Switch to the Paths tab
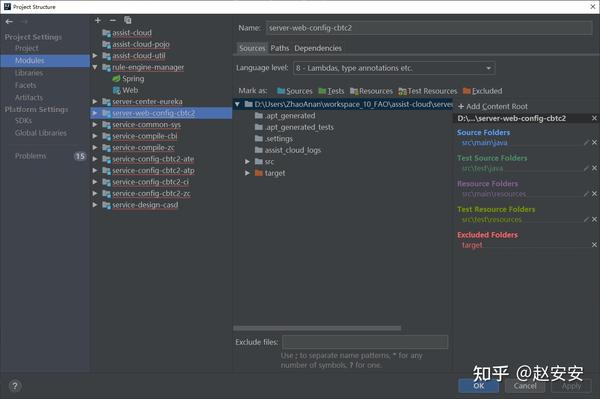The height and width of the screenshot is (399, 600). click(280, 48)
